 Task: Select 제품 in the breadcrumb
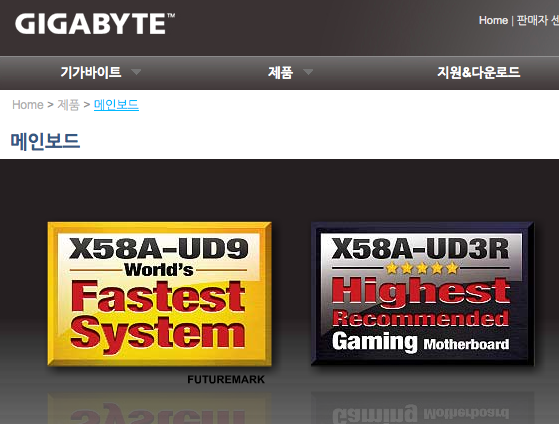click(68, 105)
